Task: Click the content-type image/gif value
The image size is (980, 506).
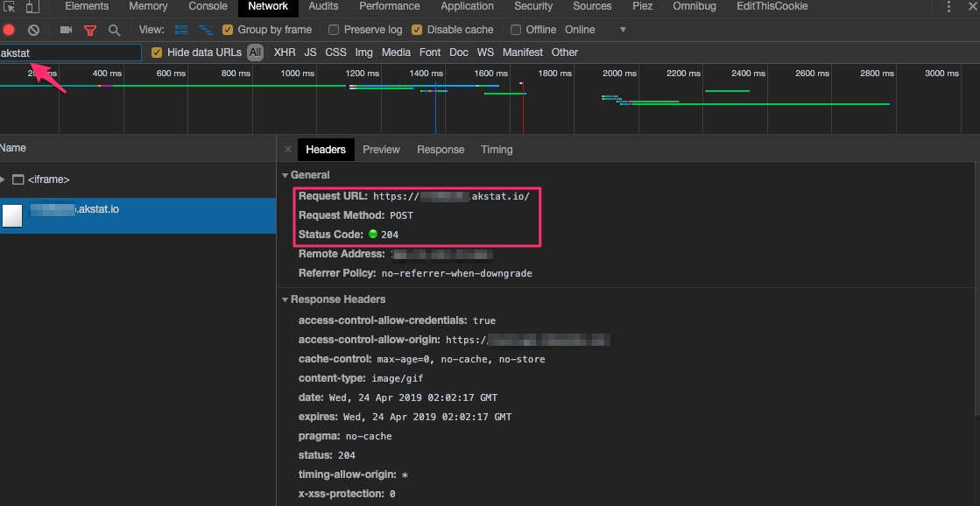Action: click(398, 378)
